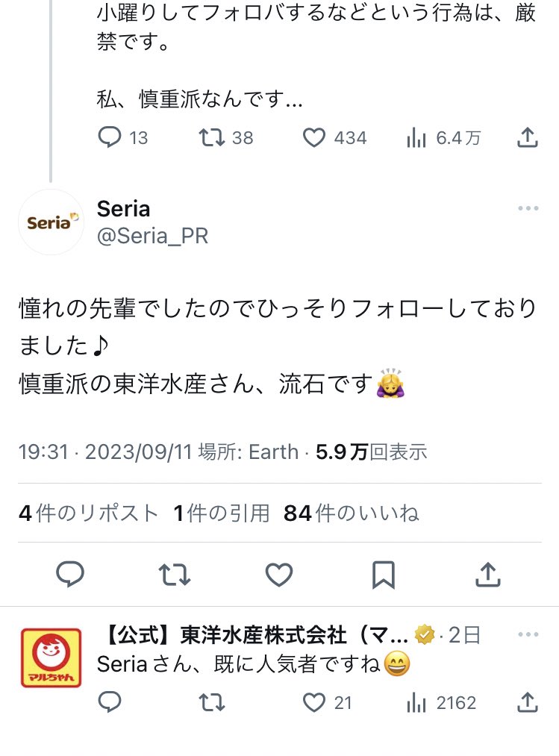Share Seria's main tweet
The height and width of the screenshot is (756, 559).
coord(488,574)
